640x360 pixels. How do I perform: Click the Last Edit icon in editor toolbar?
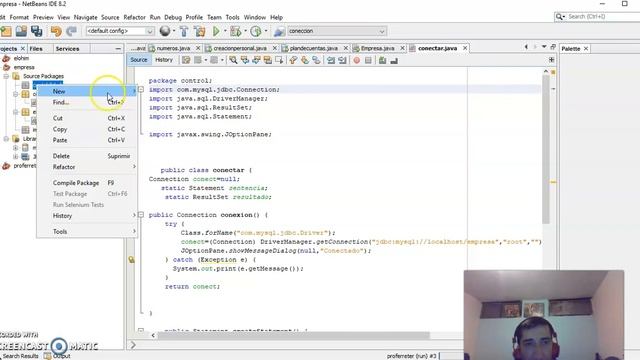(186, 60)
